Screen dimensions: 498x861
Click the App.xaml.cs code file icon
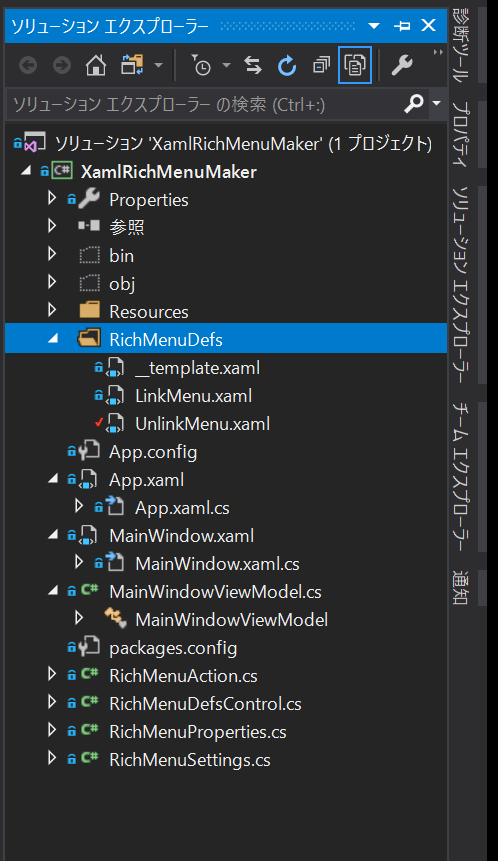[x=115, y=507]
